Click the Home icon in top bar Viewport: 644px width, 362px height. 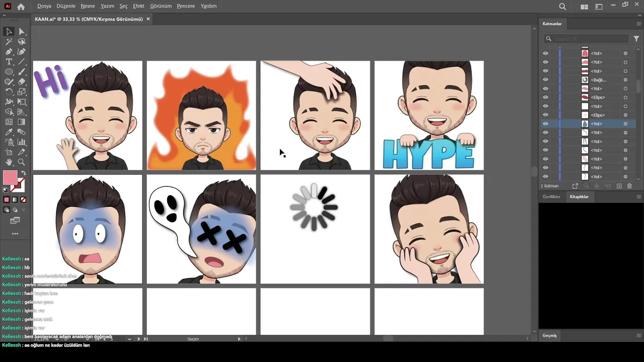click(21, 7)
